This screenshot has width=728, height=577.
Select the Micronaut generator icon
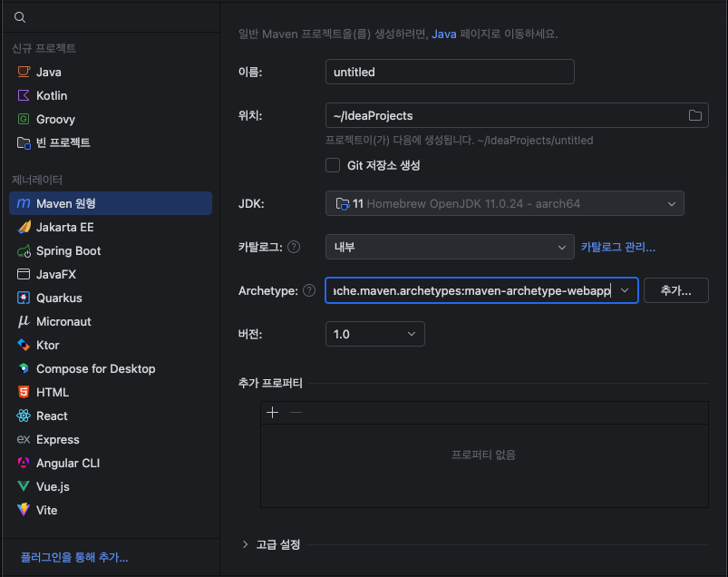coord(24,321)
